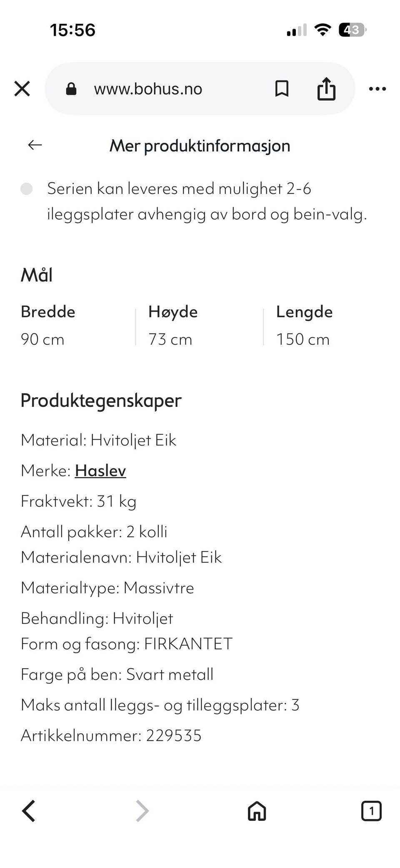
Task: Select the Artikkelnummer 229535 text
Action: pos(111,736)
